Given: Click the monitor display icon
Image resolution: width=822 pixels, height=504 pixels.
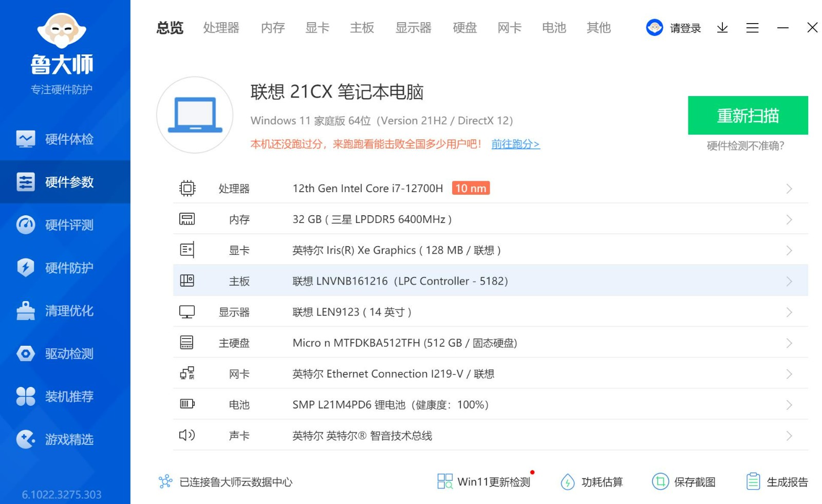Looking at the screenshot, I should [x=187, y=312].
